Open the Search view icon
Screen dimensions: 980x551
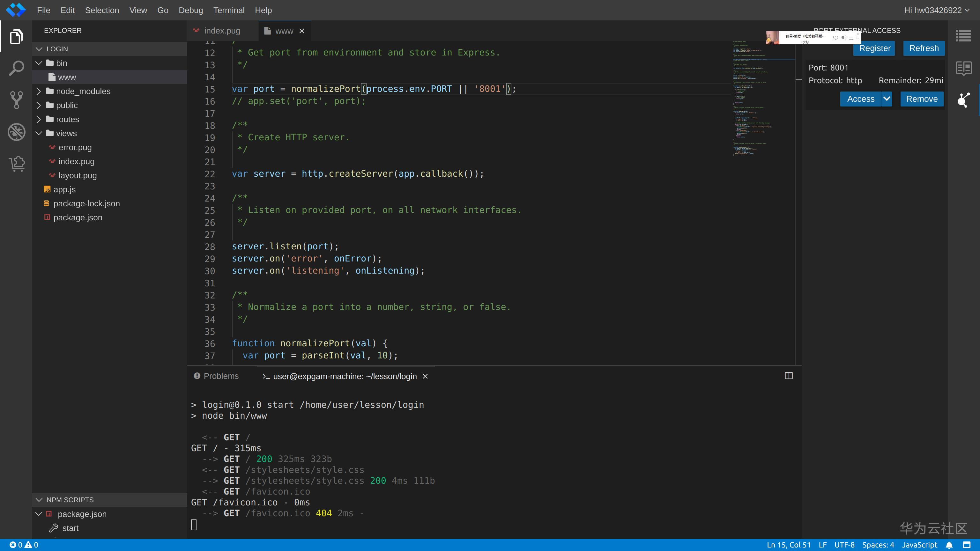click(x=16, y=68)
